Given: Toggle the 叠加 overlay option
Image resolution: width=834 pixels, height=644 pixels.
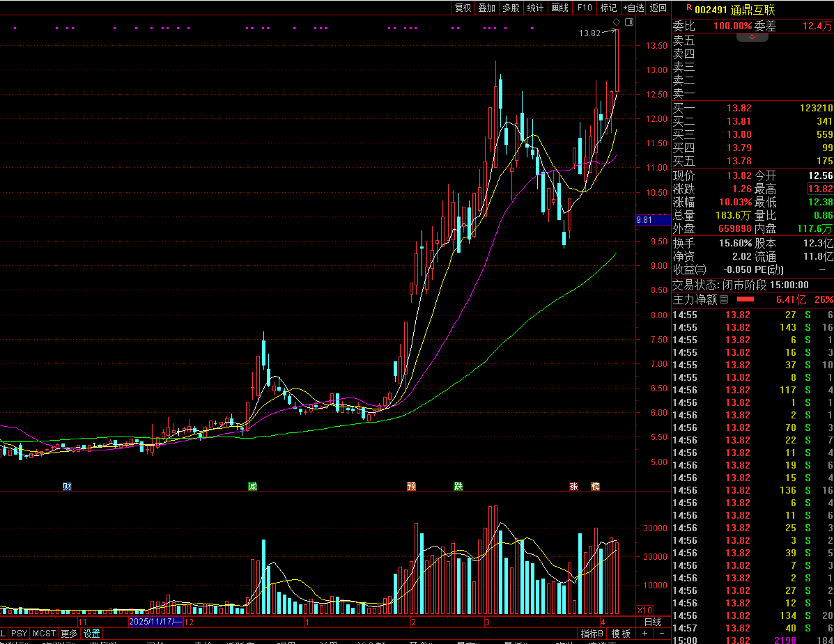Looking at the screenshot, I should click(x=487, y=8).
